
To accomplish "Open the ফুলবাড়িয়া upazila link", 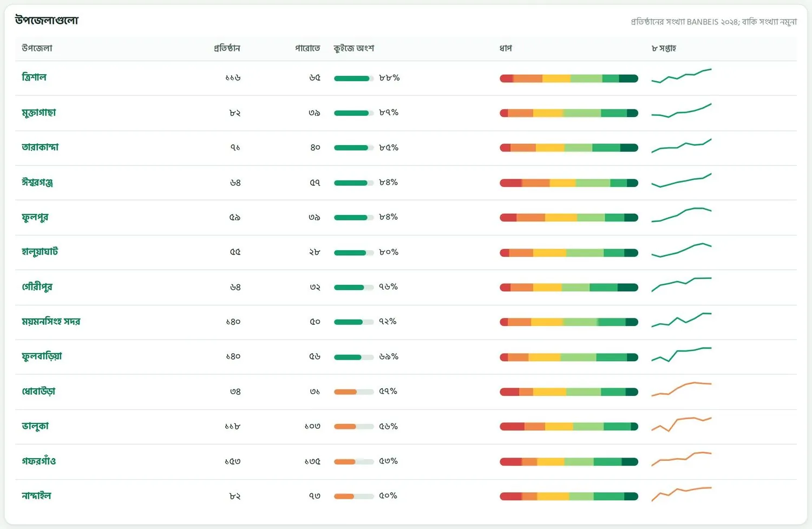I will pyautogui.click(x=42, y=356).
